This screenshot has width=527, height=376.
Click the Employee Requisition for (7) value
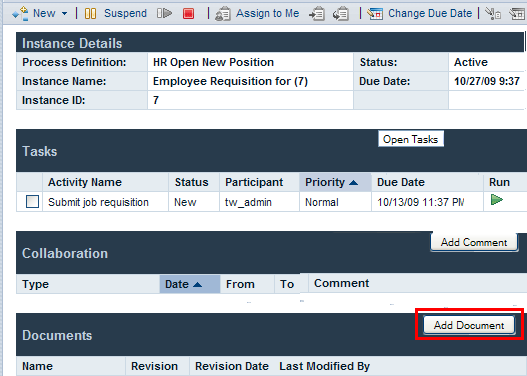(230, 81)
